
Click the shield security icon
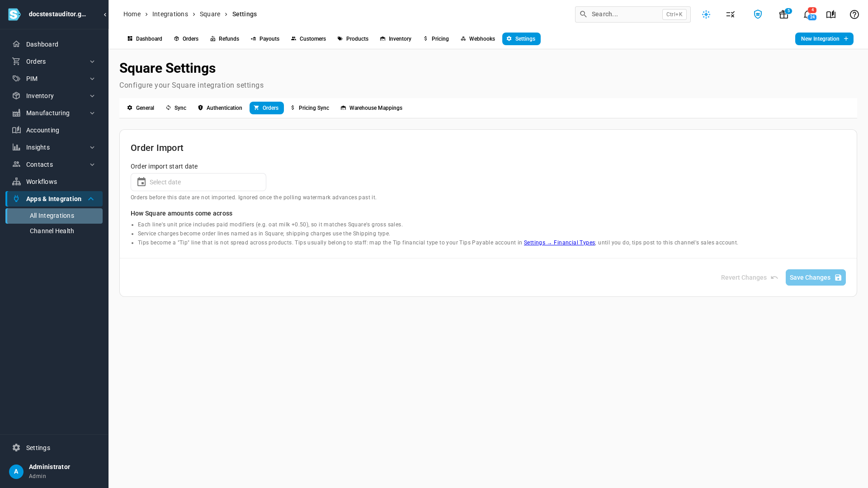coord(758,14)
